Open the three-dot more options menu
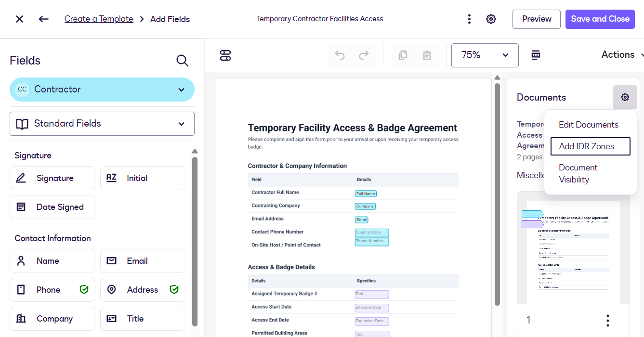 click(469, 19)
